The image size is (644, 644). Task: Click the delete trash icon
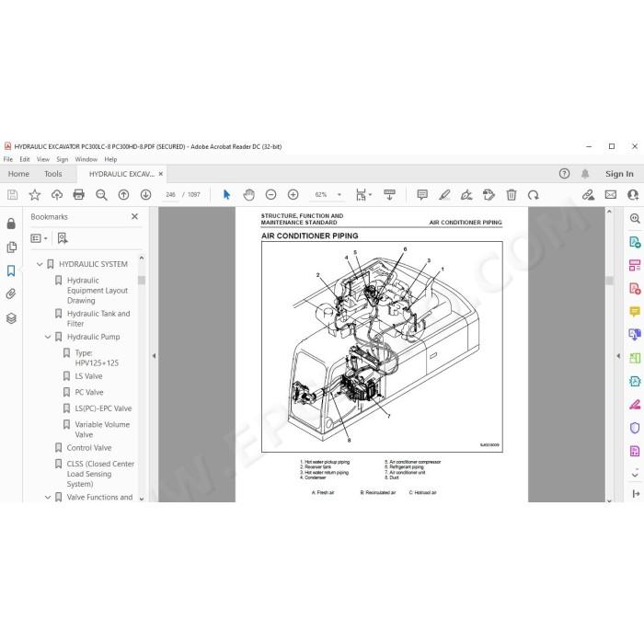(511, 195)
